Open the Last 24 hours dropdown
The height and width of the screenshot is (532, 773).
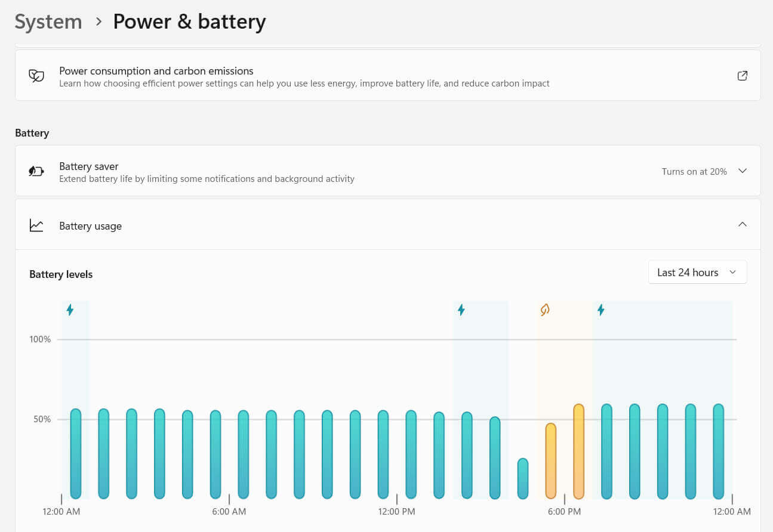click(697, 273)
